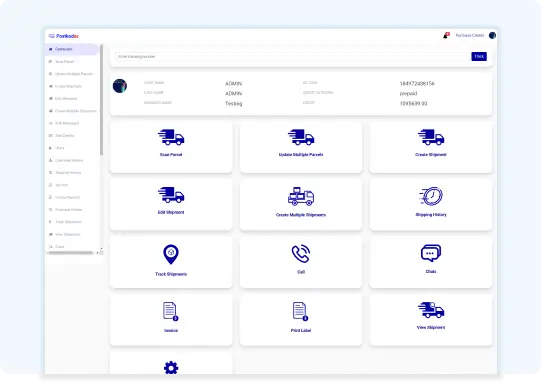Click the user avatar in the top bar
Viewport: 541px width, 384px height.
point(492,35)
